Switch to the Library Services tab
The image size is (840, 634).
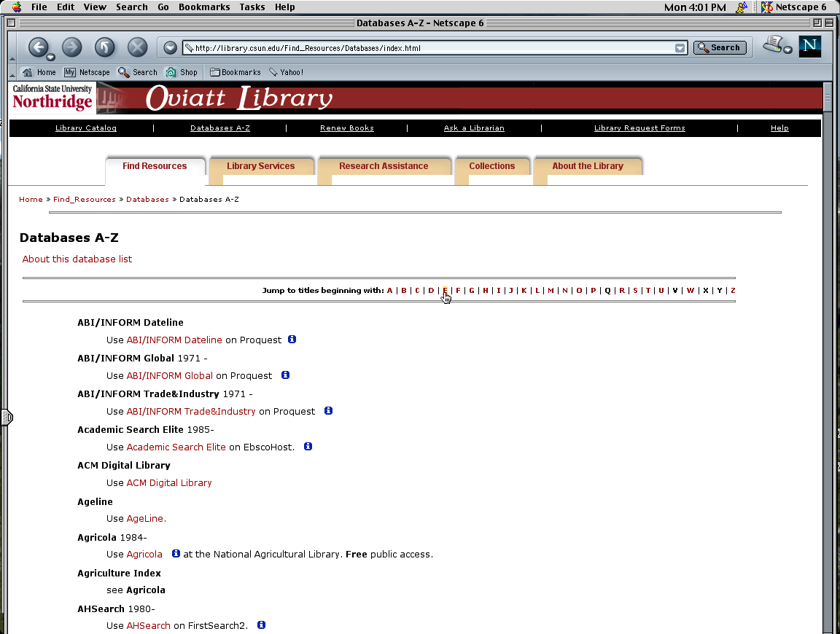[260, 166]
